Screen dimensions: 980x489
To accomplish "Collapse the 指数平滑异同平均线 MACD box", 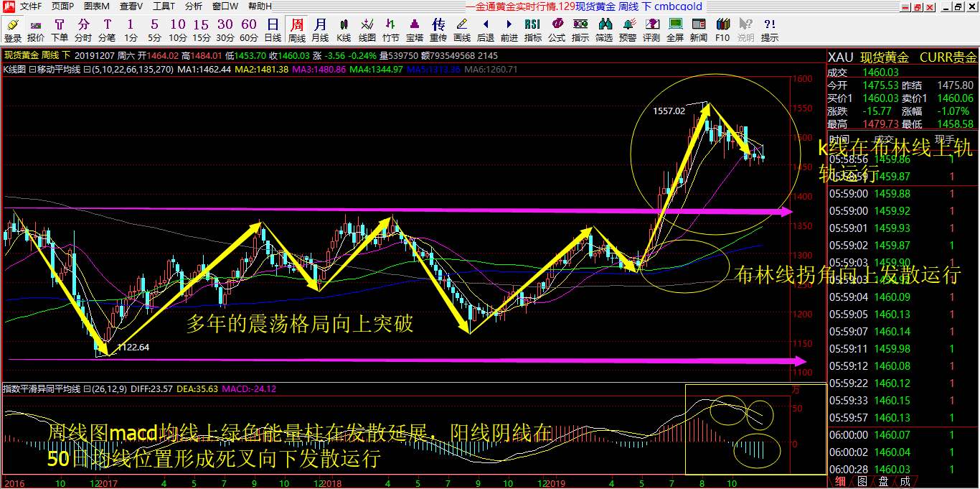I will pyautogui.click(x=87, y=388).
